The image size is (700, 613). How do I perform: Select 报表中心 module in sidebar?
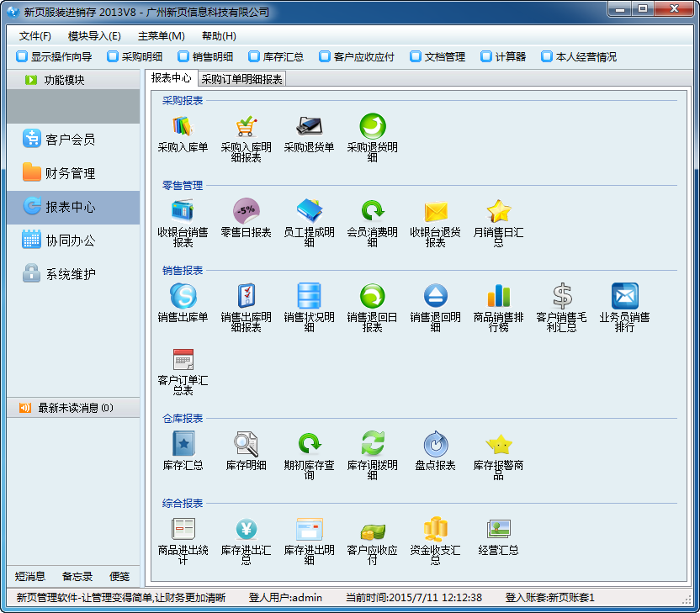point(73,207)
